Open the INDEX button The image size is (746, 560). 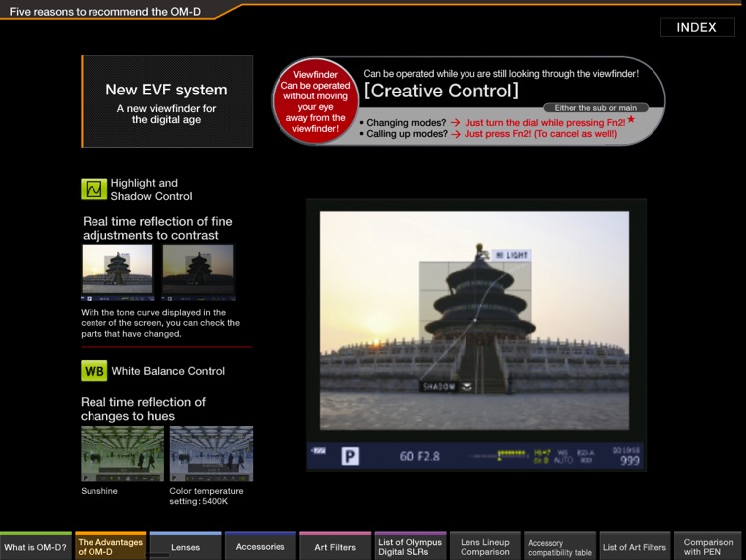pos(697,27)
